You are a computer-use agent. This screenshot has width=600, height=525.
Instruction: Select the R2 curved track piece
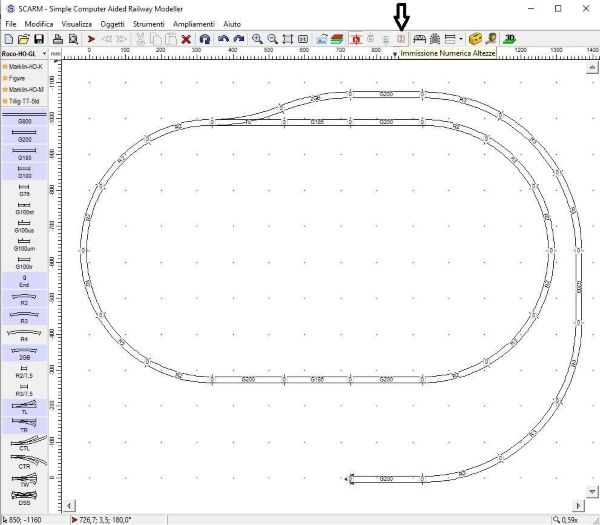click(24, 298)
